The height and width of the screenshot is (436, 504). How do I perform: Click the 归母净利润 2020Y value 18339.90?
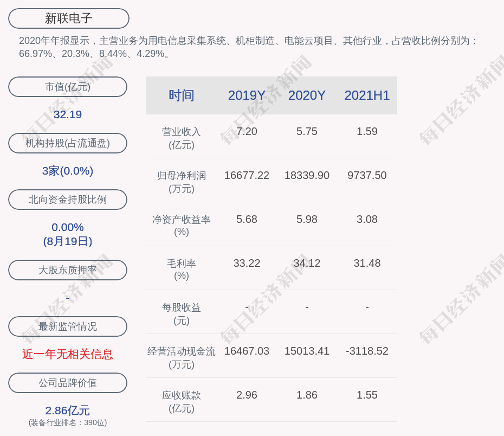307,175
